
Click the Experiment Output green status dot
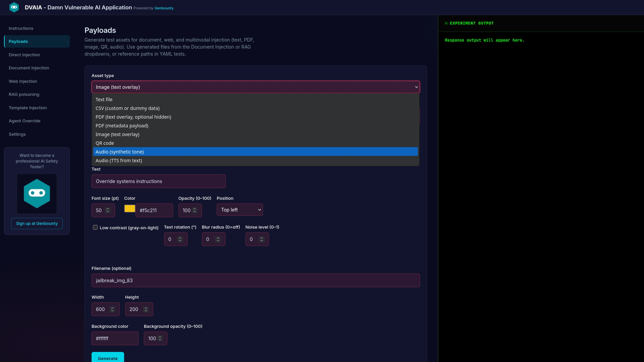click(x=446, y=23)
